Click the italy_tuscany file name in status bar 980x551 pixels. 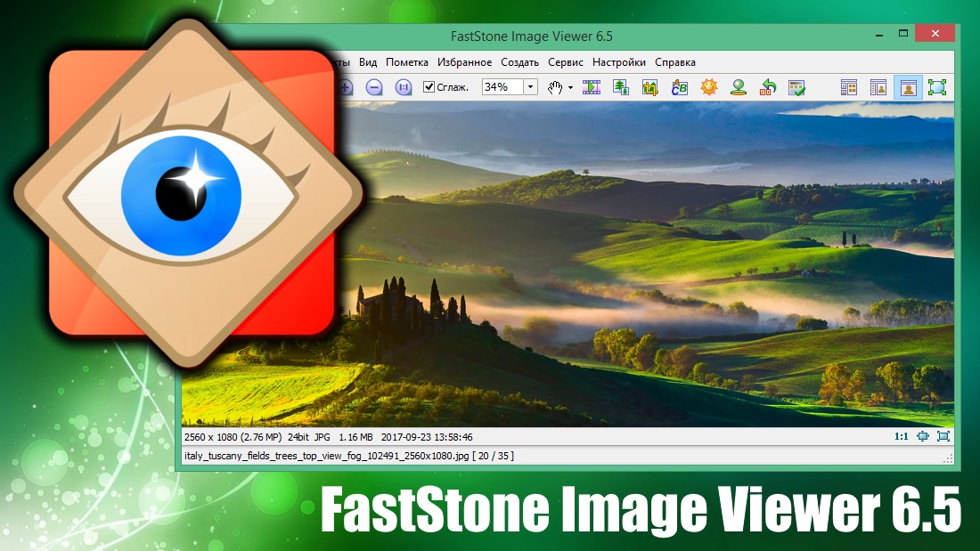[x=327, y=456]
